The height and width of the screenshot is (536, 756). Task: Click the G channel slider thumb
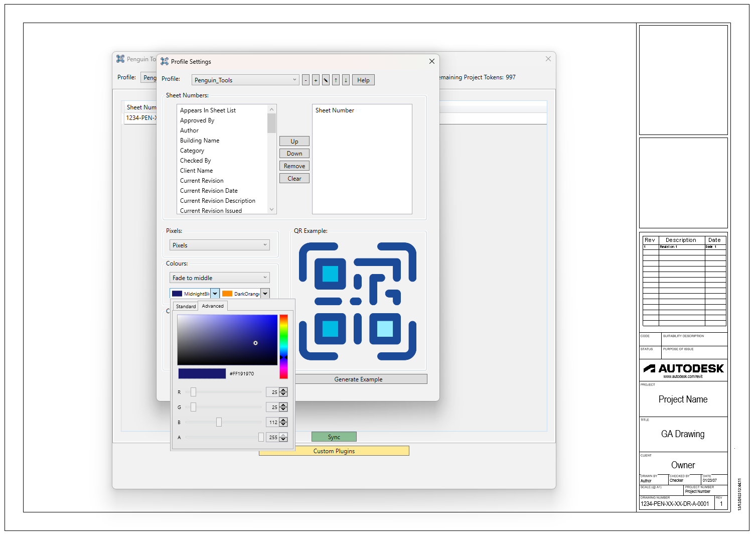[193, 407]
